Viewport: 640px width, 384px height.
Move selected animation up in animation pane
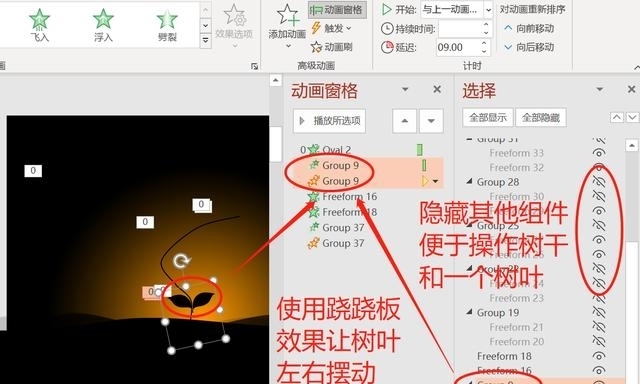(404, 121)
